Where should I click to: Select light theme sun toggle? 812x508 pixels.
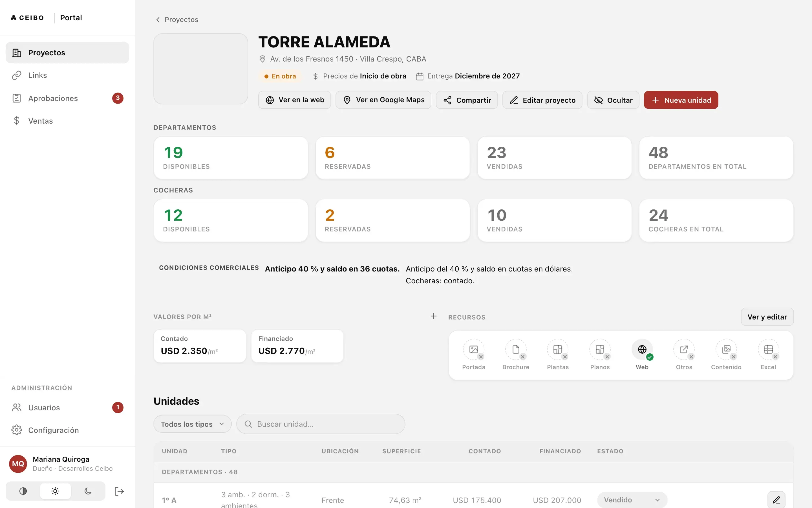pos(55,491)
